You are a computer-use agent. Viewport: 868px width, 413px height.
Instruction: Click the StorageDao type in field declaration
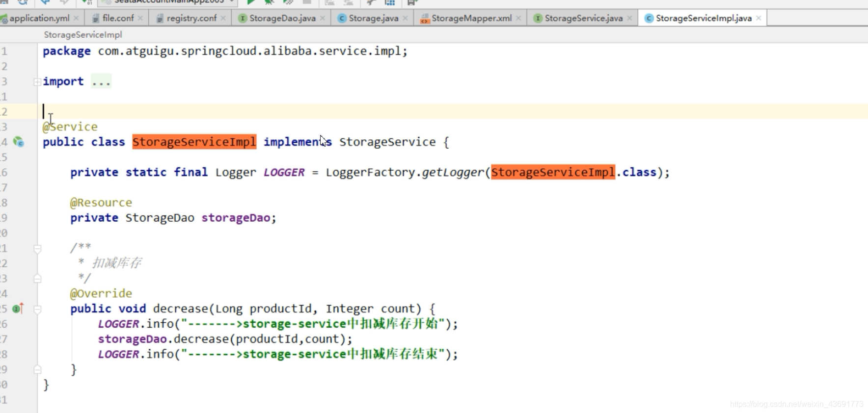tap(160, 218)
